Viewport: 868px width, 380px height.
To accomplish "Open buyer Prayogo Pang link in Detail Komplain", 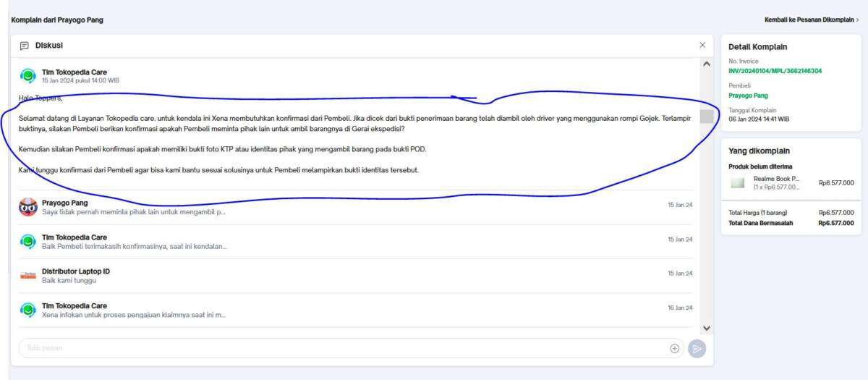I will click(x=748, y=96).
